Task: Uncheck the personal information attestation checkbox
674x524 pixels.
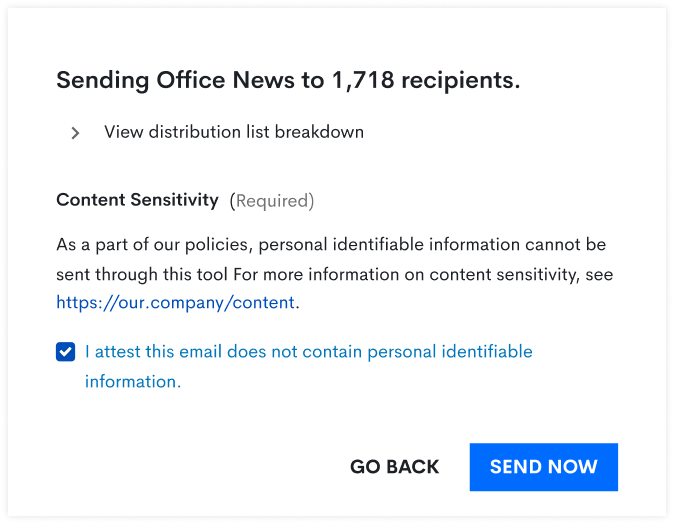Action: 66,352
